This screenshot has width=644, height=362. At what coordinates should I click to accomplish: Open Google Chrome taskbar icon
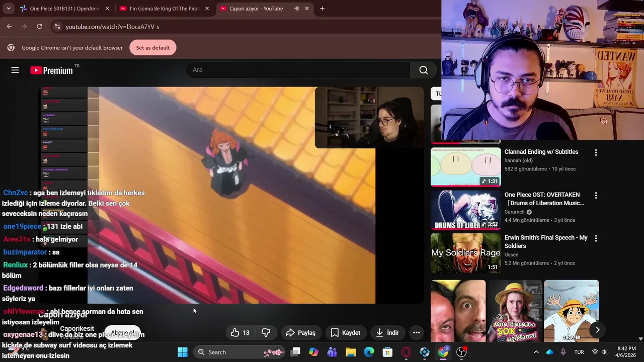(x=443, y=352)
